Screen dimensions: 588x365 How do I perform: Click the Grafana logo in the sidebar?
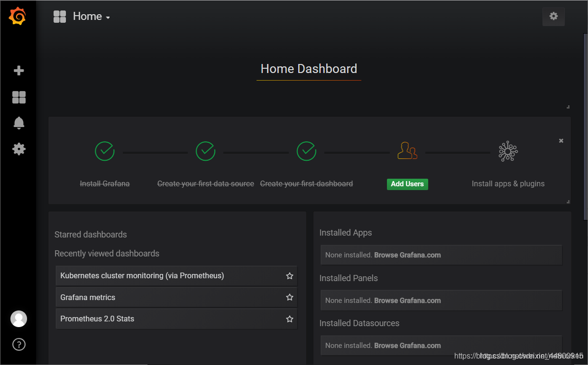(x=18, y=17)
